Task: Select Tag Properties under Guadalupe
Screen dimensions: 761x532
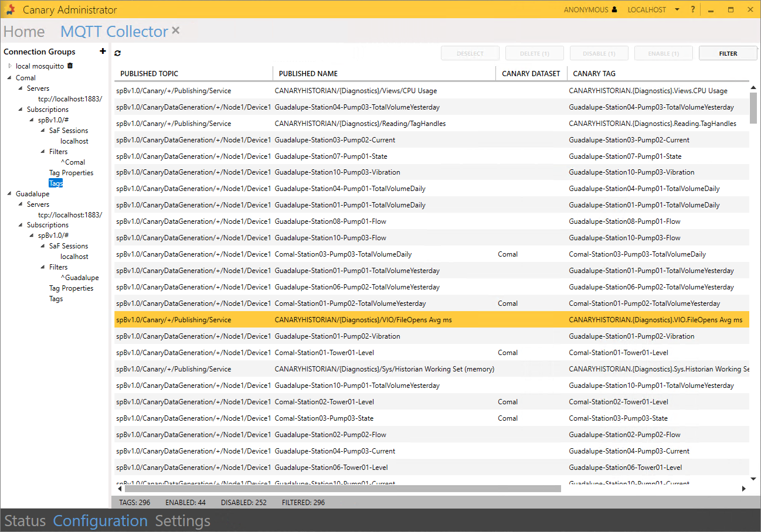Action: [71, 288]
